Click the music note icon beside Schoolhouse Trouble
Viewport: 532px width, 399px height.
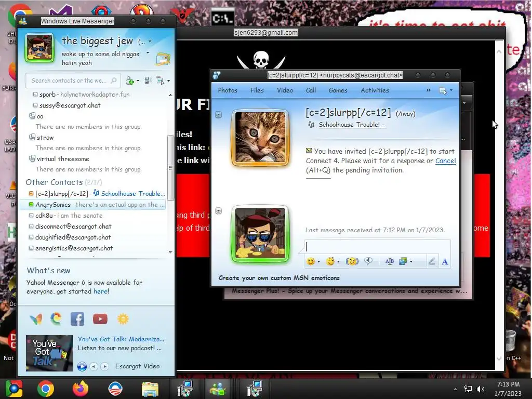coord(311,125)
